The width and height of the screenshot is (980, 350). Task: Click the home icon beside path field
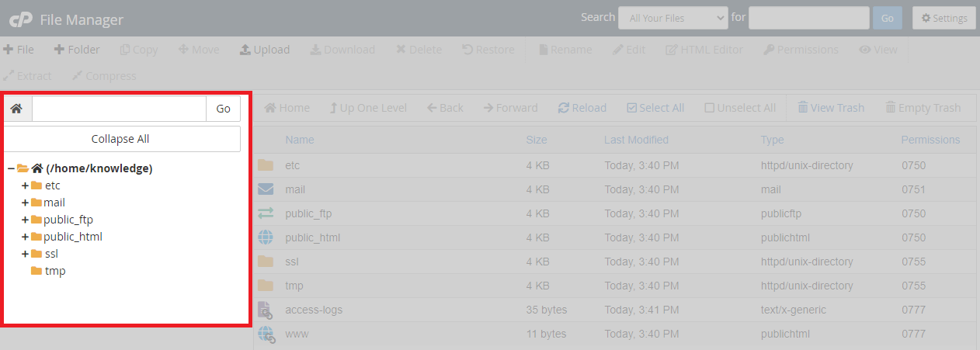16,109
